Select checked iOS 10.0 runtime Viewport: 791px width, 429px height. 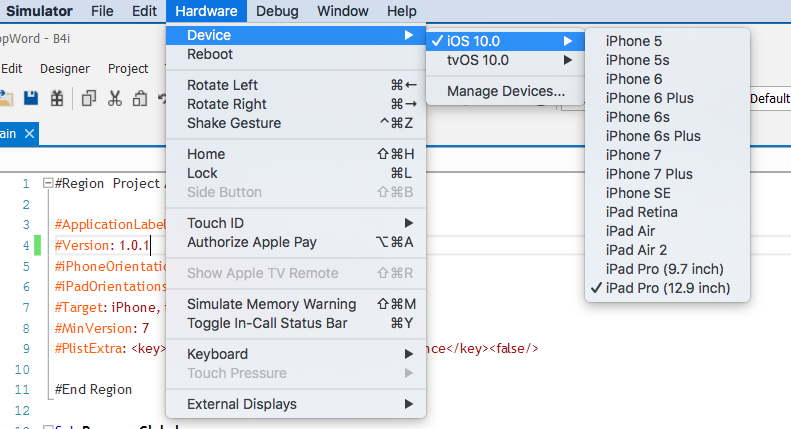point(505,41)
